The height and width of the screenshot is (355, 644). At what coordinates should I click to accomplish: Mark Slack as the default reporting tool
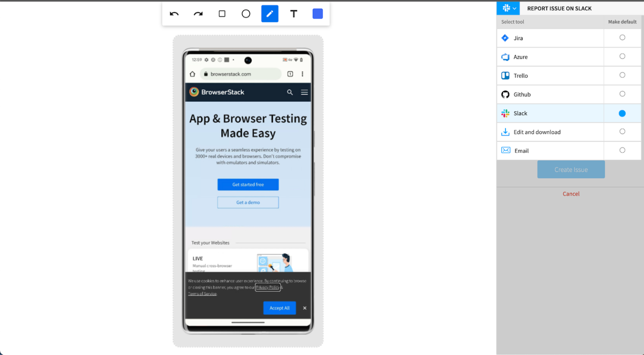pyautogui.click(x=622, y=113)
